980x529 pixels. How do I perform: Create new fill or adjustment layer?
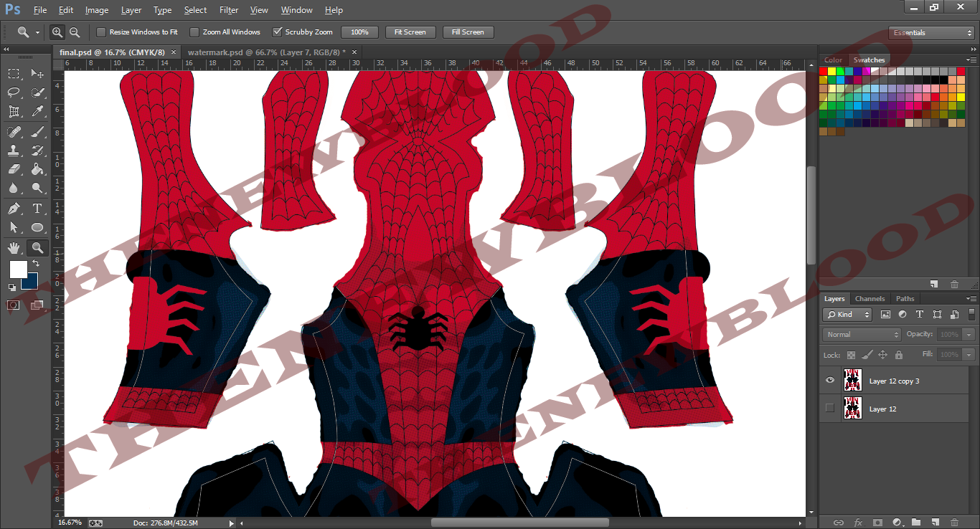[x=897, y=523]
